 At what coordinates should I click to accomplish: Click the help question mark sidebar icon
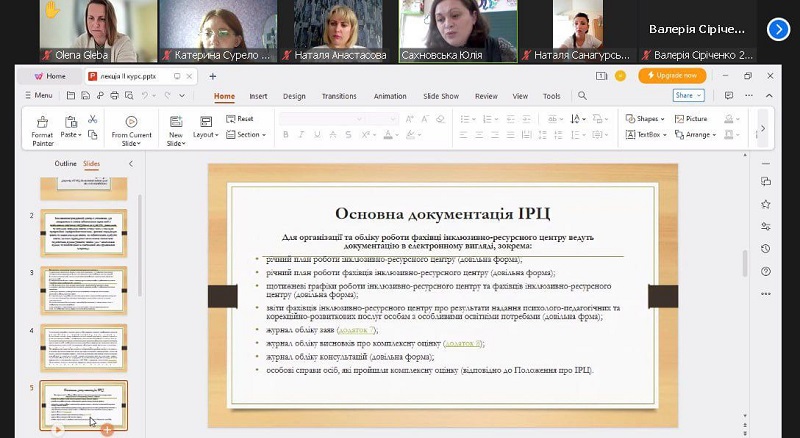point(765,271)
